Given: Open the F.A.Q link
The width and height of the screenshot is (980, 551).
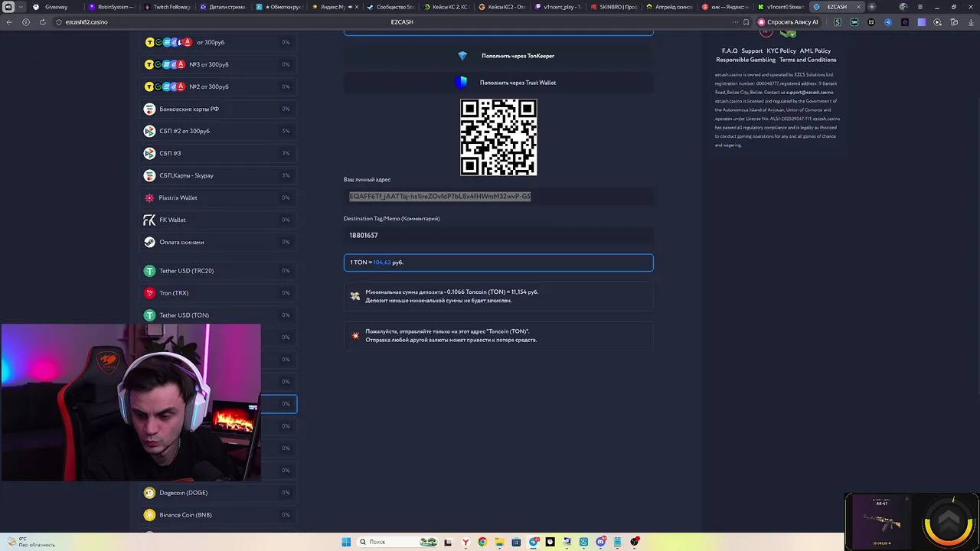Looking at the screenshot, I should (x=730, y=51).
